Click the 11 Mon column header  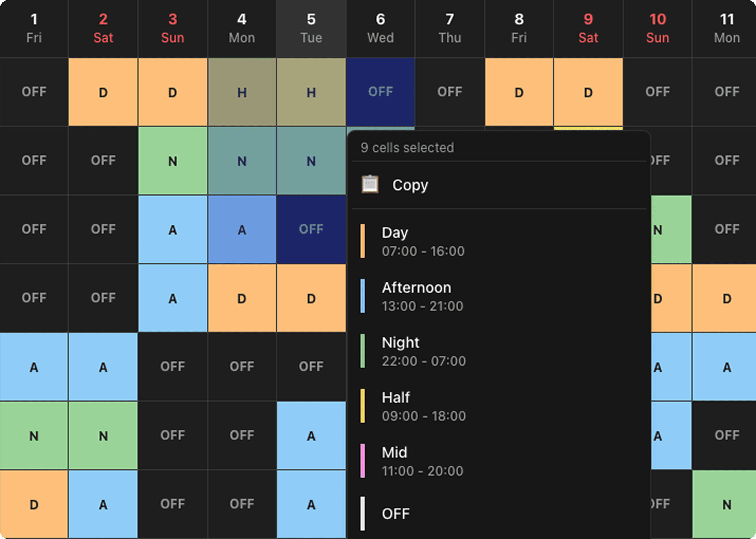coord(726,29)
